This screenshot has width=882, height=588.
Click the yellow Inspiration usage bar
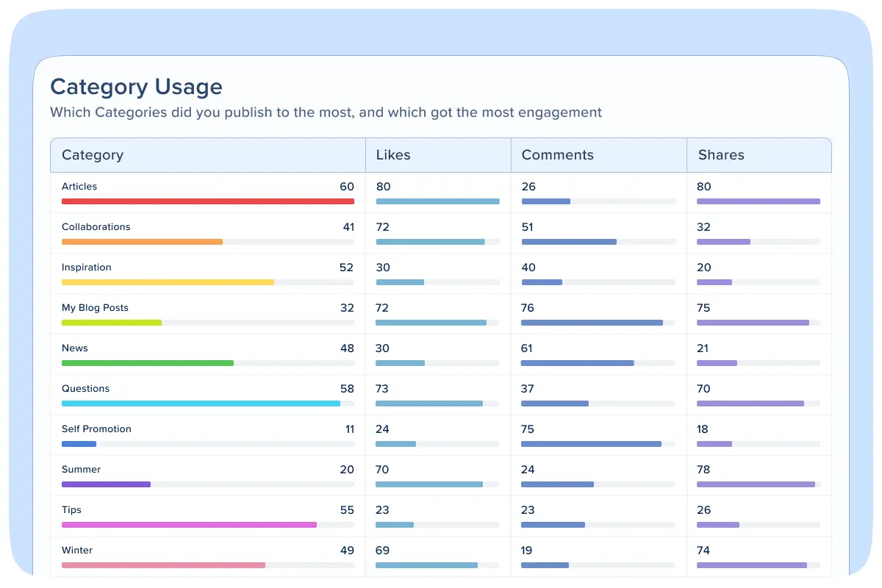[168, 282]
